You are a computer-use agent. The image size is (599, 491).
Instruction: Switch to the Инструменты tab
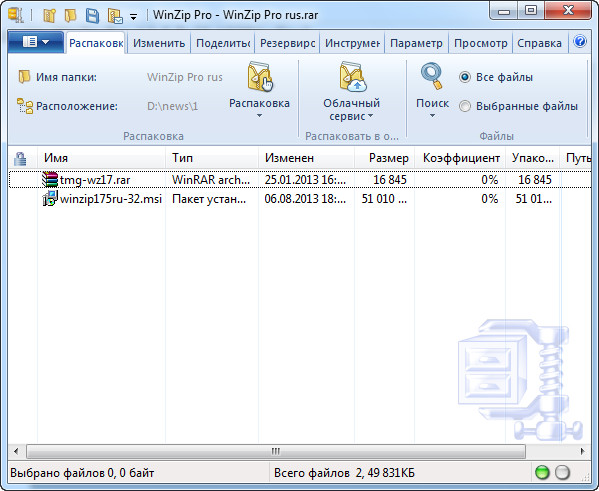click(352, 43)
